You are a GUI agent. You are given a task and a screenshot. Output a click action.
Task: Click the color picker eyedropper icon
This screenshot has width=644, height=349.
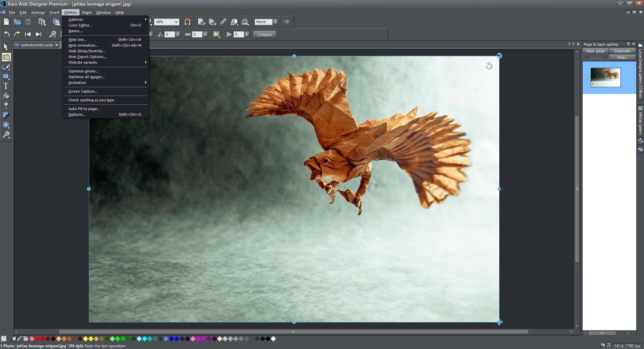[20, 339]
